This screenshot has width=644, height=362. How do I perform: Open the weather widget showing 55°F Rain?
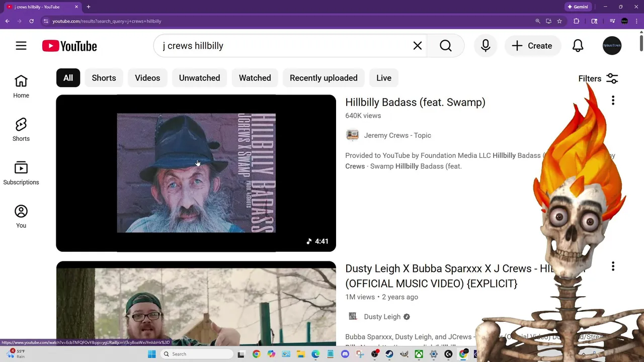15,354
